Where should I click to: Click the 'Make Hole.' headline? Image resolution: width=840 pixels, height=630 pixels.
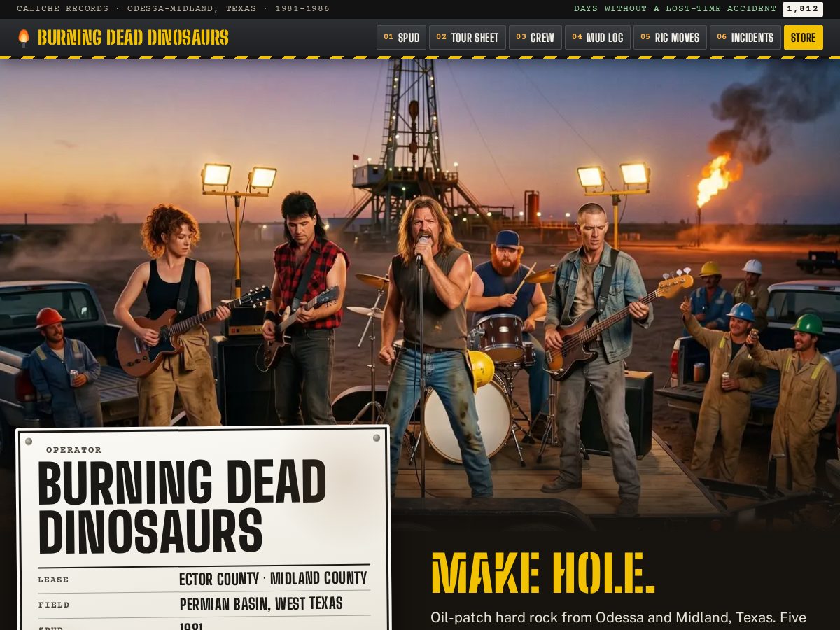[x=543, y=573]
